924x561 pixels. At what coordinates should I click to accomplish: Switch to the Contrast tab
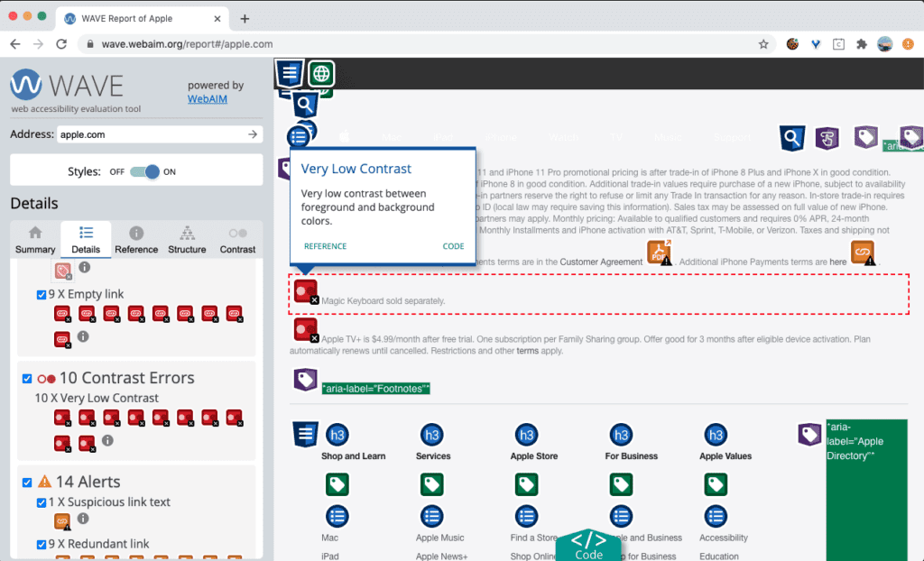click(237, 240)
